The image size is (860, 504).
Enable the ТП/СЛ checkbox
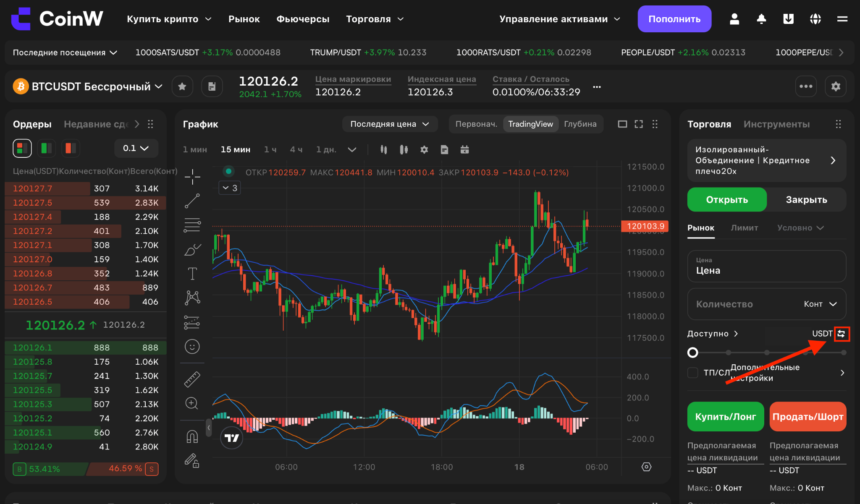[693, 373]
